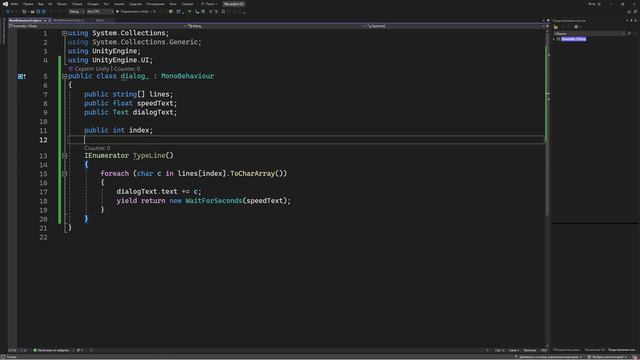Screen dimensions: 640x360
Task: Open the Git menu
Action: point(50,4)
